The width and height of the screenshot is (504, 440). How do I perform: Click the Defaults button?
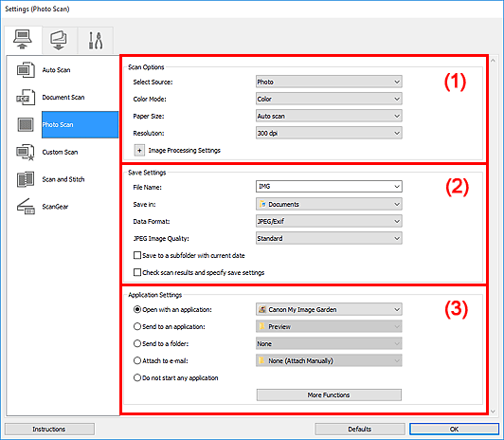(360, 429)
